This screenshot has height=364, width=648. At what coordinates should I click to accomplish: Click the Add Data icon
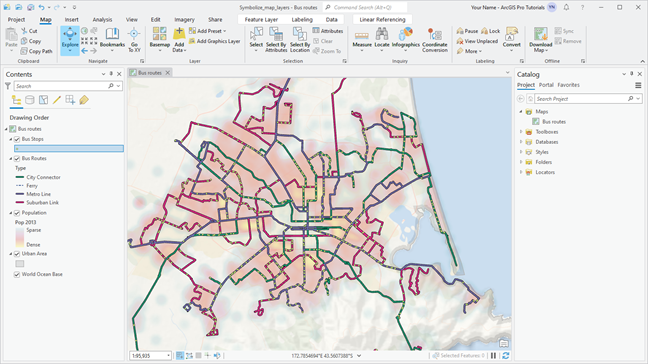(x=179, y=34)
